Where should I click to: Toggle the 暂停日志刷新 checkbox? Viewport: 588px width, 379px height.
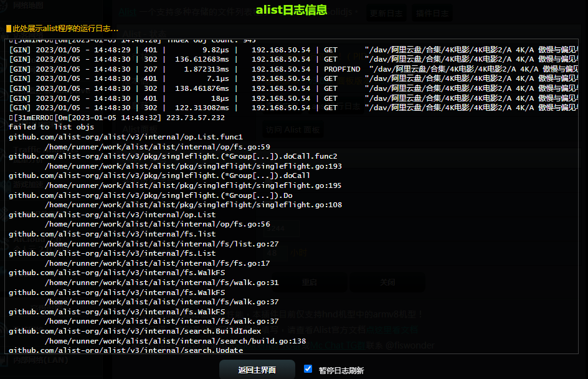(308, 369)
